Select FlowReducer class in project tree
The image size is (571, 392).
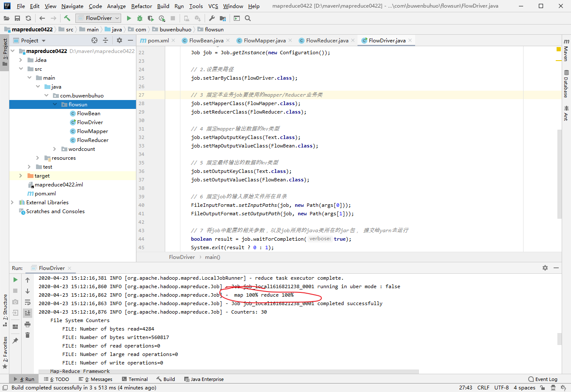[92, 140]
